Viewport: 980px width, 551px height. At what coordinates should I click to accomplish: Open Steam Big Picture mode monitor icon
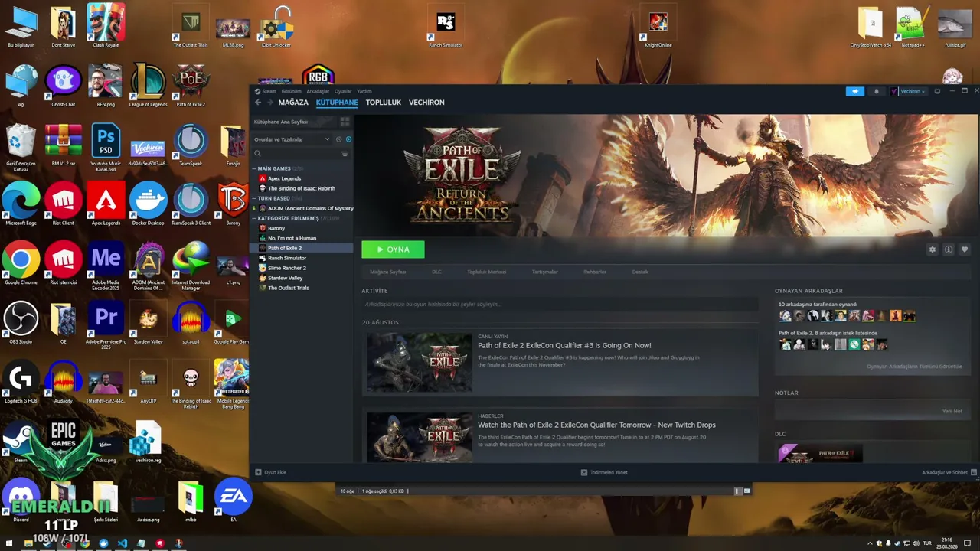(937, 91)
